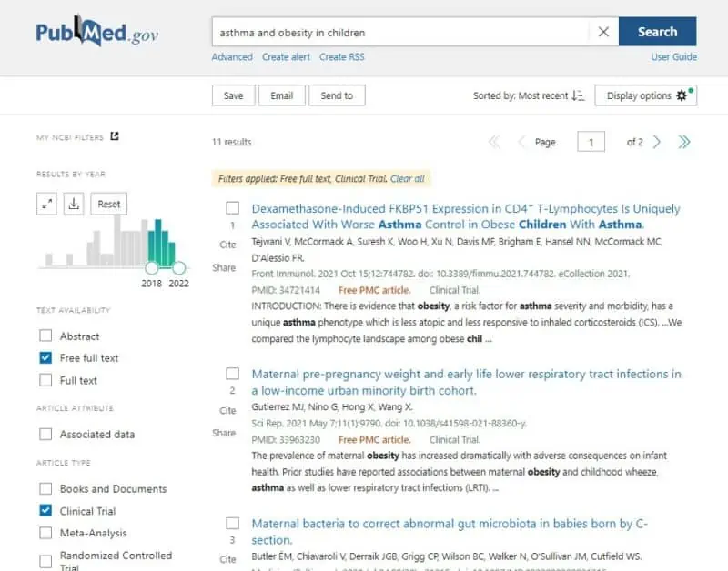The image size is (728, 571).
Task: Click the PubMed.gov logo
Action: (96, 34)
